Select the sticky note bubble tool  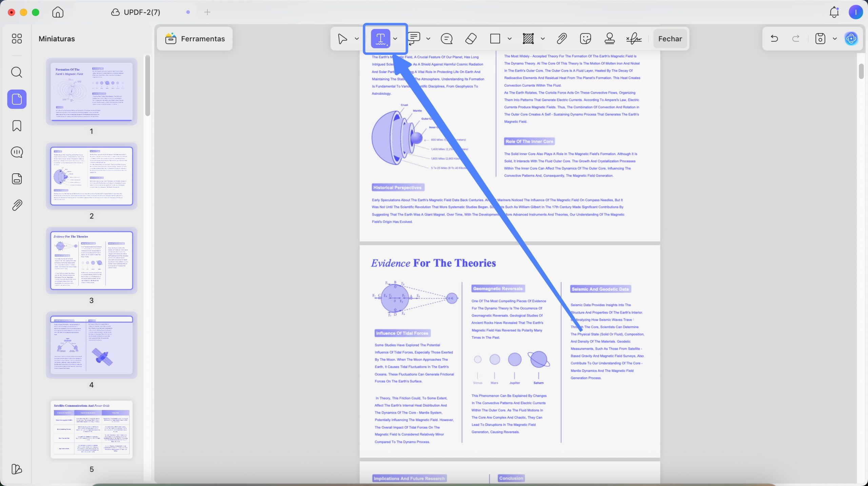[447, 39]
